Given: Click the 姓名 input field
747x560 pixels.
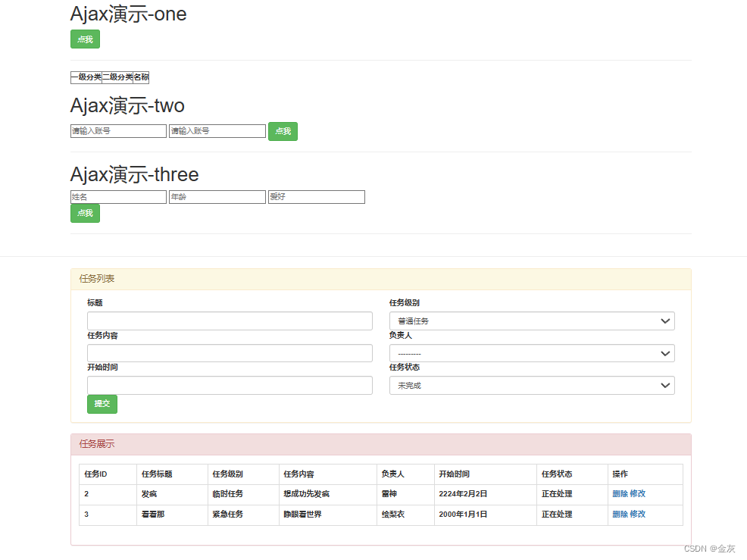Looking at the screenshot, I should click(x=117, y=196).
